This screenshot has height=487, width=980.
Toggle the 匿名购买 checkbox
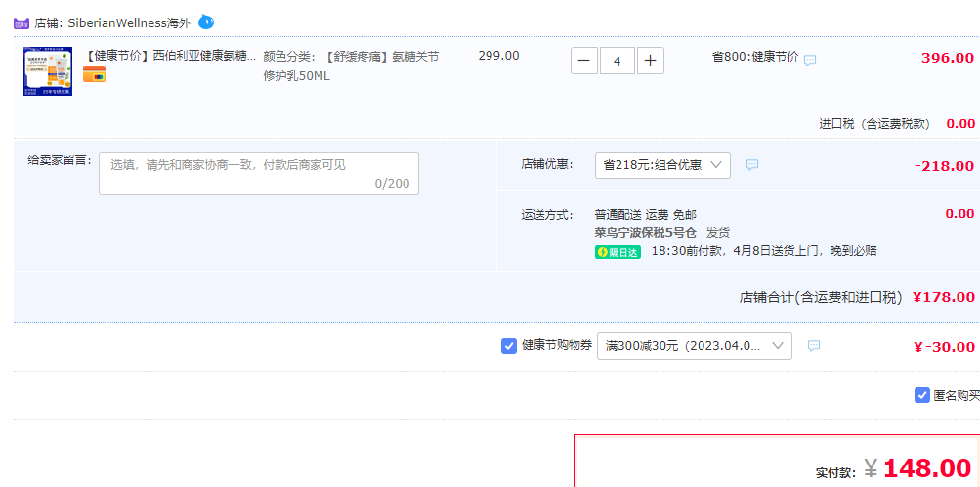pyautogui.click(x=922, y=395)
